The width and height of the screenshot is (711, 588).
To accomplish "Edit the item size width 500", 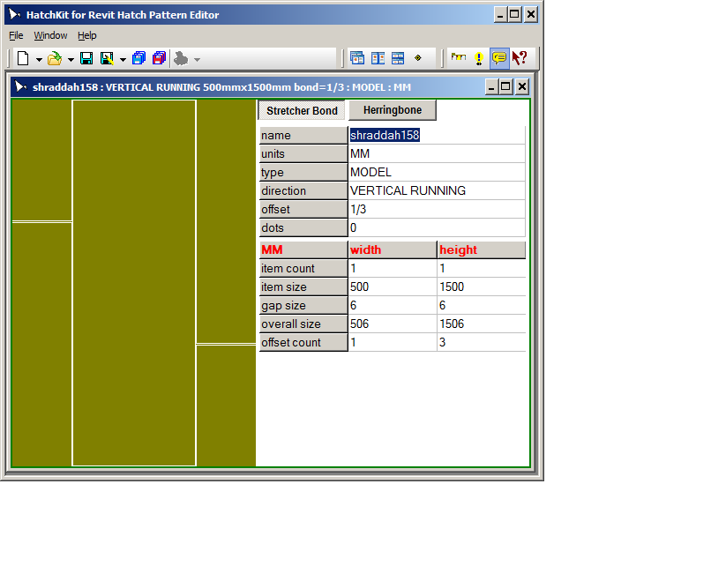I will pos(393,287).
